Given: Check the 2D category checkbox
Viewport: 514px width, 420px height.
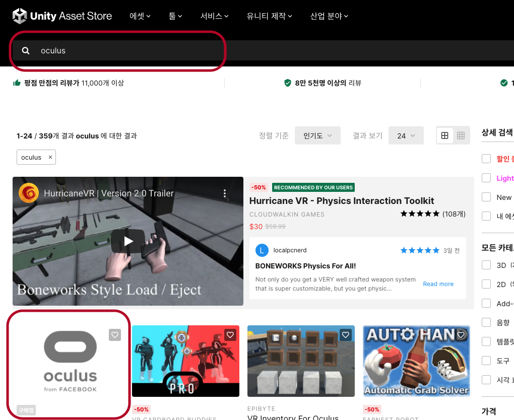Looking at the screenshot, I should [486, 284].
